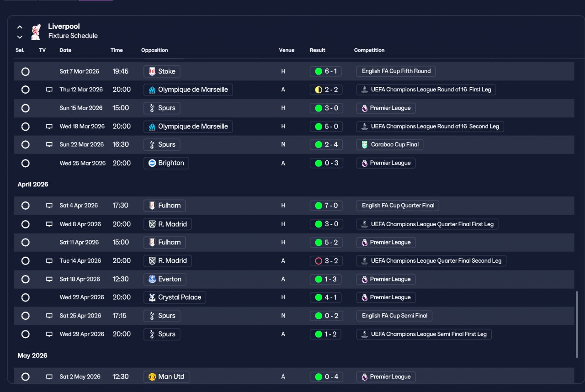Click the Stoke club badge

152,71
